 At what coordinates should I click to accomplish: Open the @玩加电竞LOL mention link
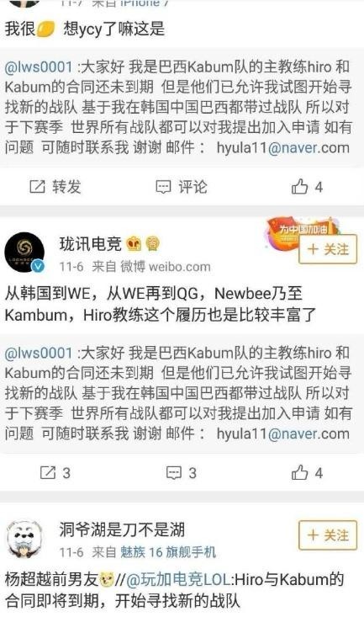pos(178,579)
